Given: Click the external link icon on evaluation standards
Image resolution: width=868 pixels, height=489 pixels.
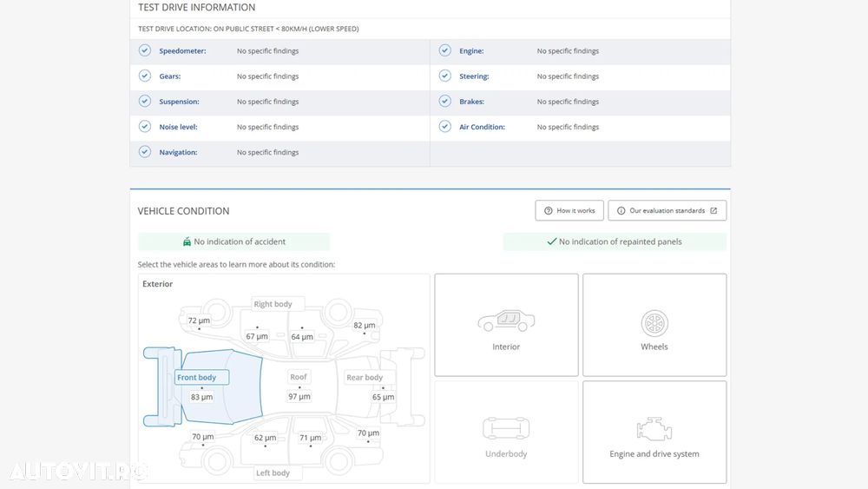Looking at the screenshot, I should (713, 211).
